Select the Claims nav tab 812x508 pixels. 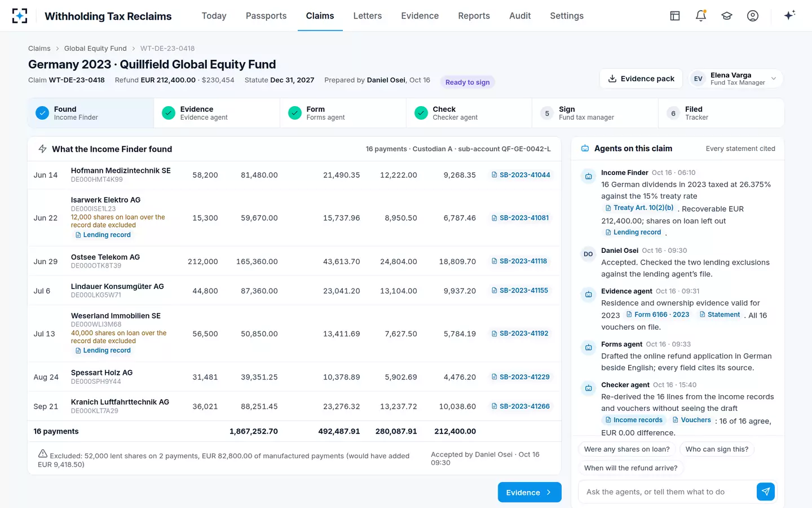(320, 16)
